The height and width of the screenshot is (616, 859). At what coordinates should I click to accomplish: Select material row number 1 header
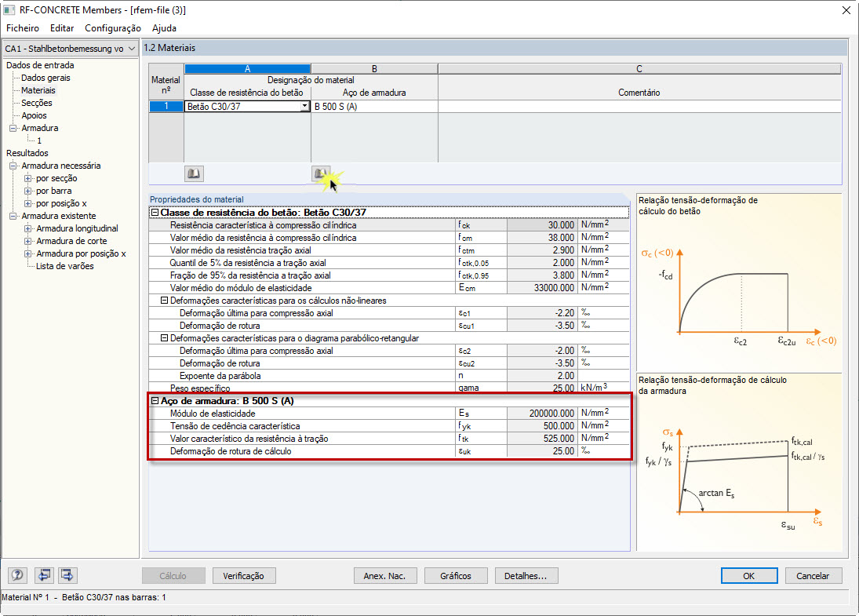coord(166,106)
